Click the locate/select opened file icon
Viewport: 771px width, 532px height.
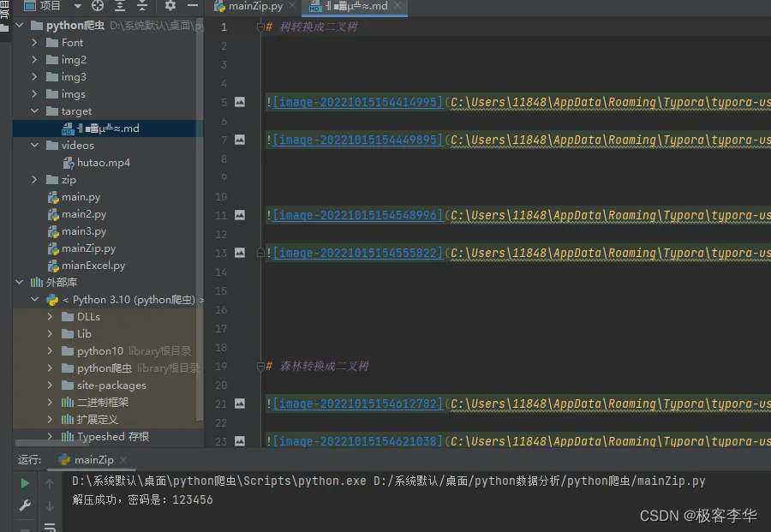98,6
